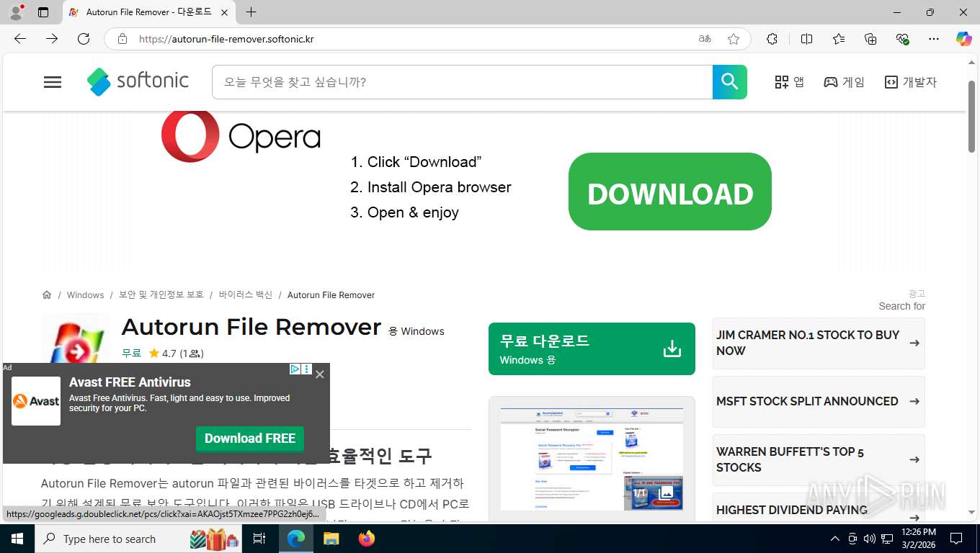Click the address bar URL
The image size is (980, 553).
pos(226,39)
